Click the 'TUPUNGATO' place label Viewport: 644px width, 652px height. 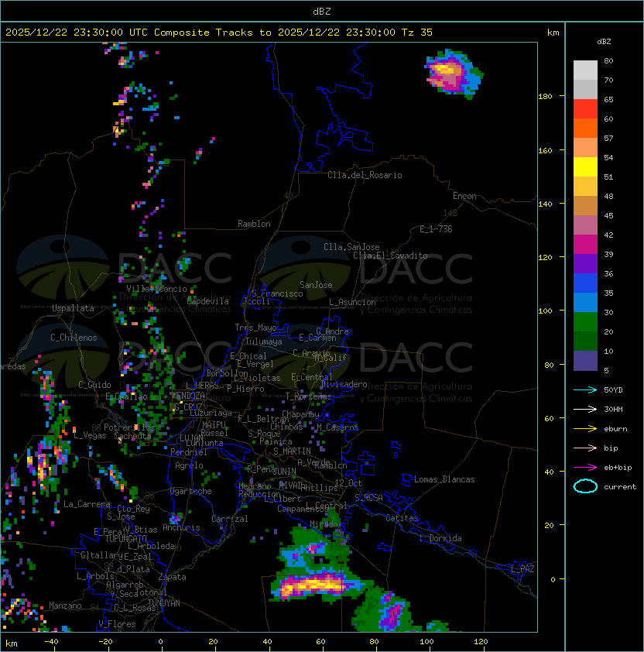click(125, 538)
